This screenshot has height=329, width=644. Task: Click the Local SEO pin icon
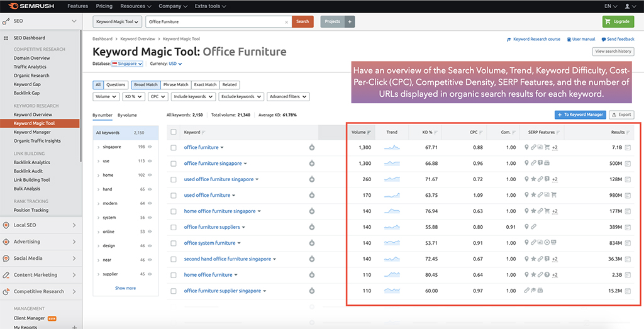click(x=6, y=225)
